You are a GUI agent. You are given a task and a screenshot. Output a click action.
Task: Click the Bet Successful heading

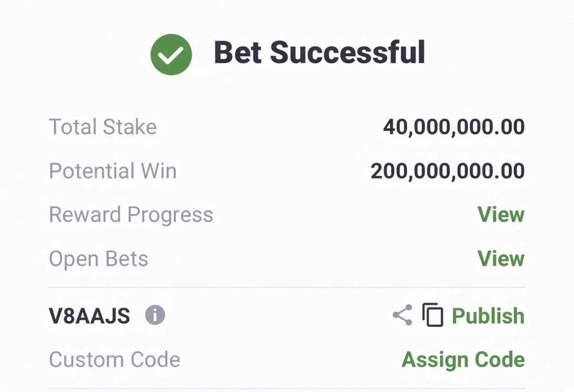point(319,53)
